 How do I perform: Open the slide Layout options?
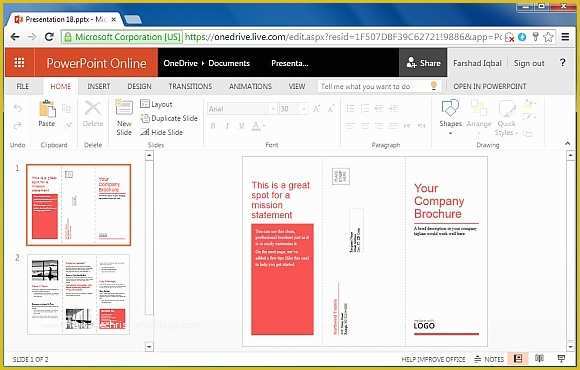(x=156, y=104)
